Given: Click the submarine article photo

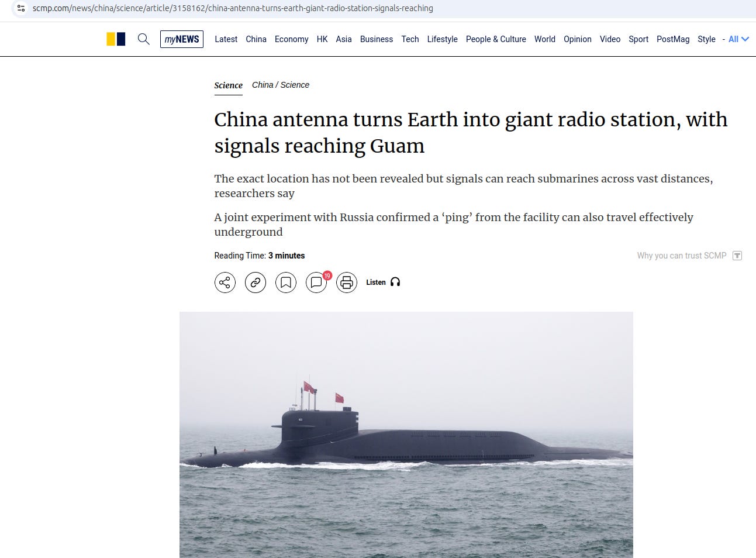Looking at the screenshot, I should coord(406,435).
